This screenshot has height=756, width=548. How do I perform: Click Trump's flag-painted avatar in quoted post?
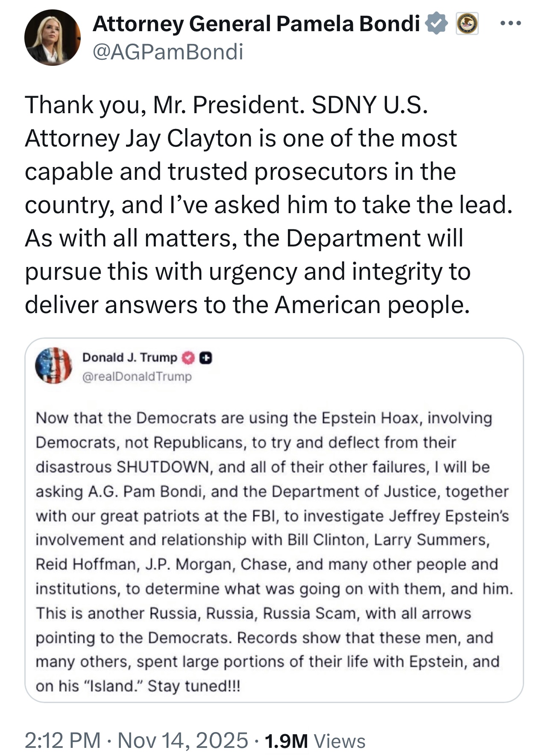tap(54, 366)
